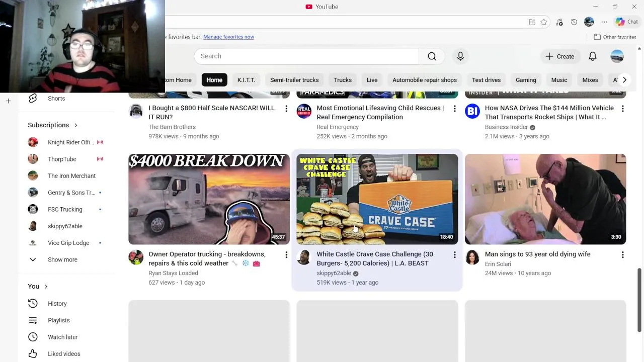Select the Semi-trailer trucks chip
The height and width of the screenshot is (362, 644).
coord(294,80)
